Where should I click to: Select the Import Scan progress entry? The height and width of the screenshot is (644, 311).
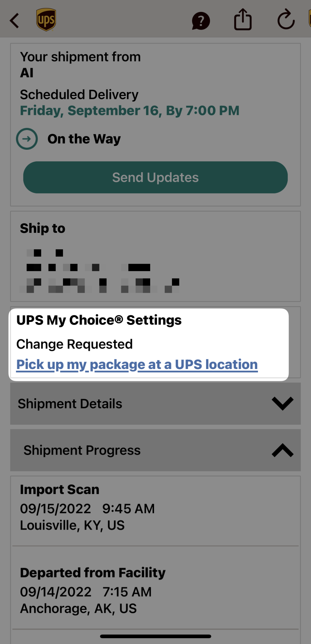coord(87,507)
